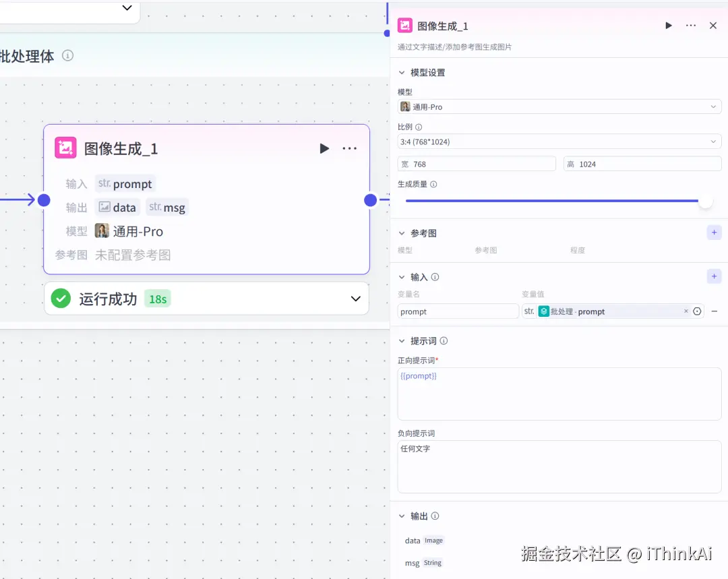The width and height of the screenshot is (728, 579).
Task: Click the 18s run duration badge
Action: tap(157, 299)
